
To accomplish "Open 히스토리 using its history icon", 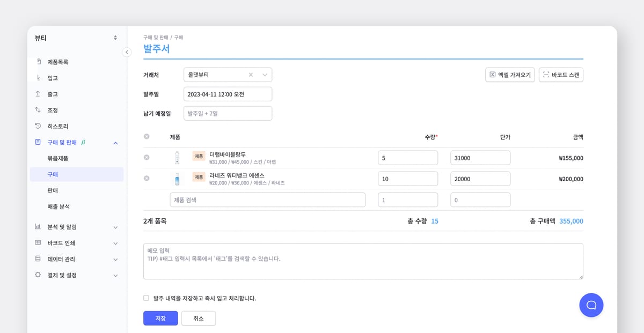I will tap(39, 126).
